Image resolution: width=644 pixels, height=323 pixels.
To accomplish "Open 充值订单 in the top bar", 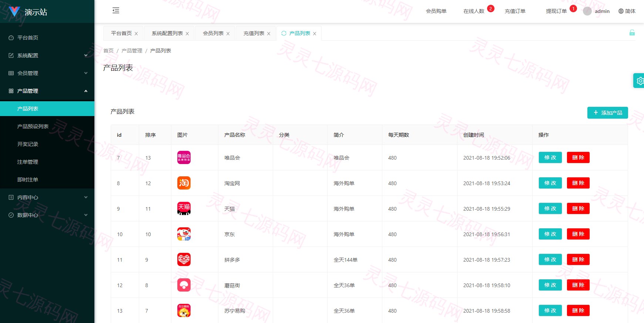I will (x=515, y=11).
